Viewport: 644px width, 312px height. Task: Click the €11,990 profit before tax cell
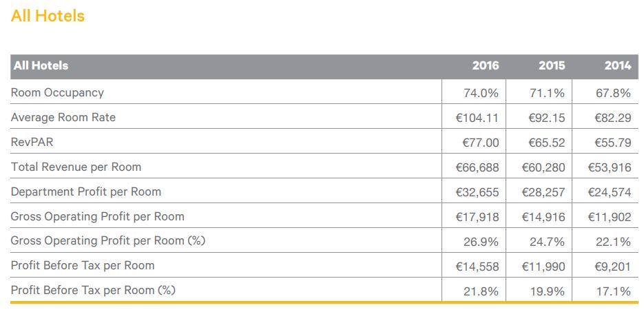coord(543,267)
